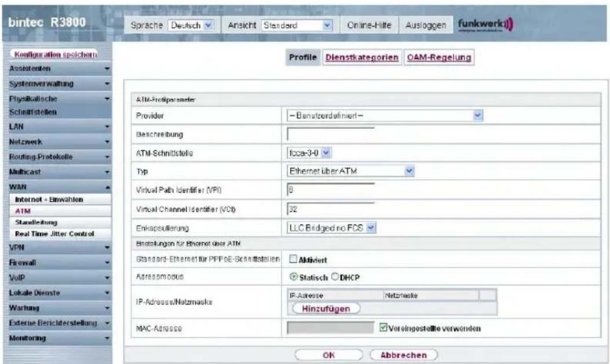Expand the VPN menu
The width and height of the screenshot is (610, 364).
click(57, 248)
